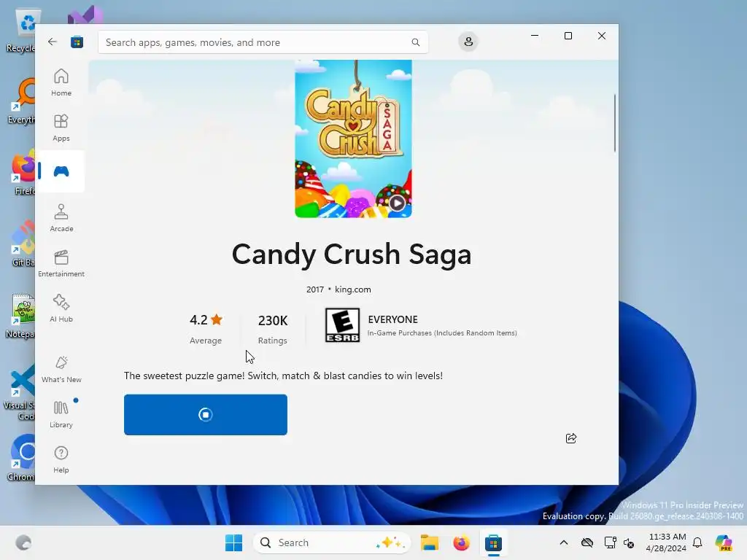Go back with the Store back arrow
Image resolution: width=747 pixels, height=560 pixels.
pyautogui.click(x=53, y=42)
